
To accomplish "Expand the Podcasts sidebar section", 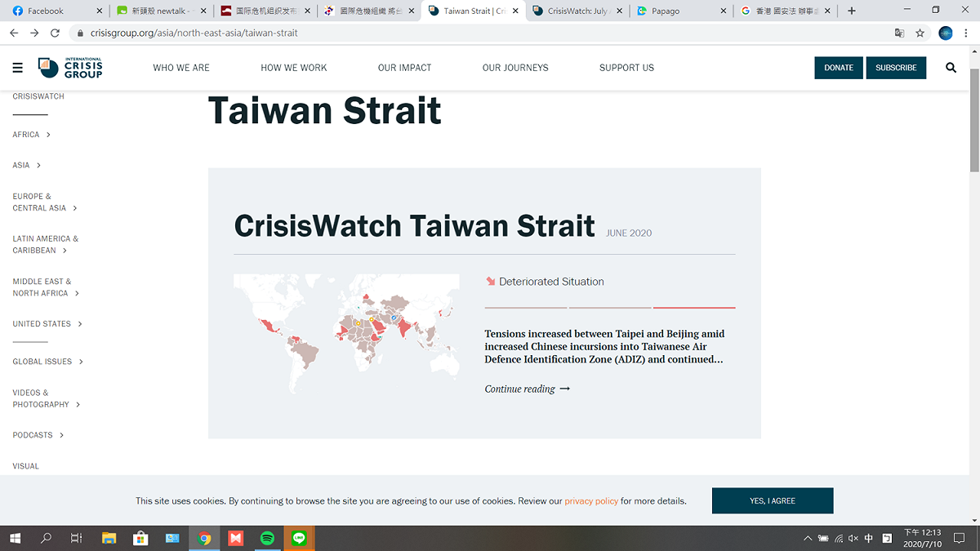I will coord(38,435).
